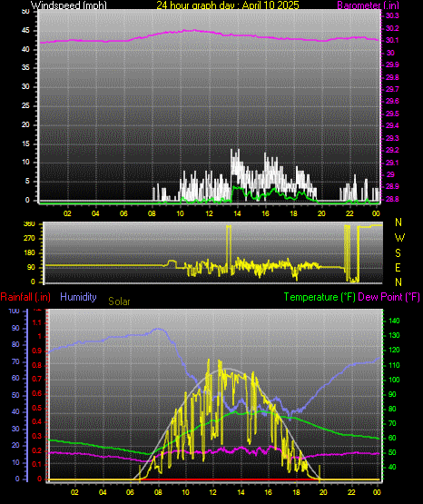
Task: Click the 16 hour tick below bottom chart
Action: point(268,492)
